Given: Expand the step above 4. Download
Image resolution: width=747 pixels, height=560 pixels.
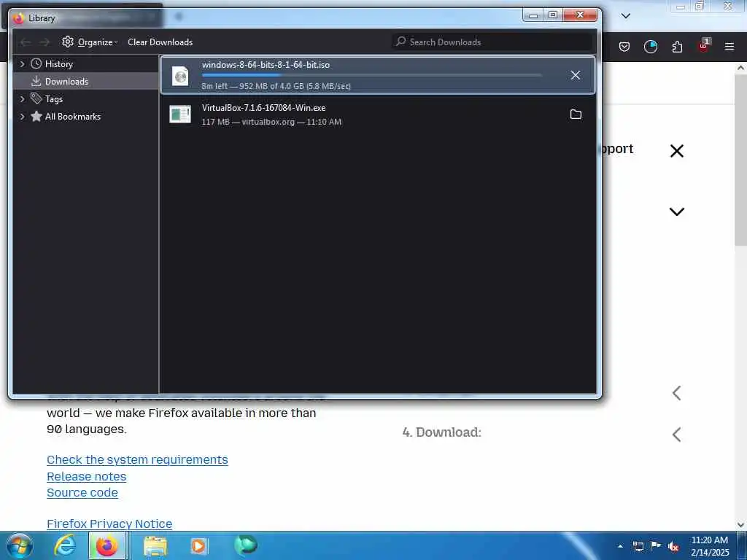Looking at the screenshot, I should pos(676,393).
